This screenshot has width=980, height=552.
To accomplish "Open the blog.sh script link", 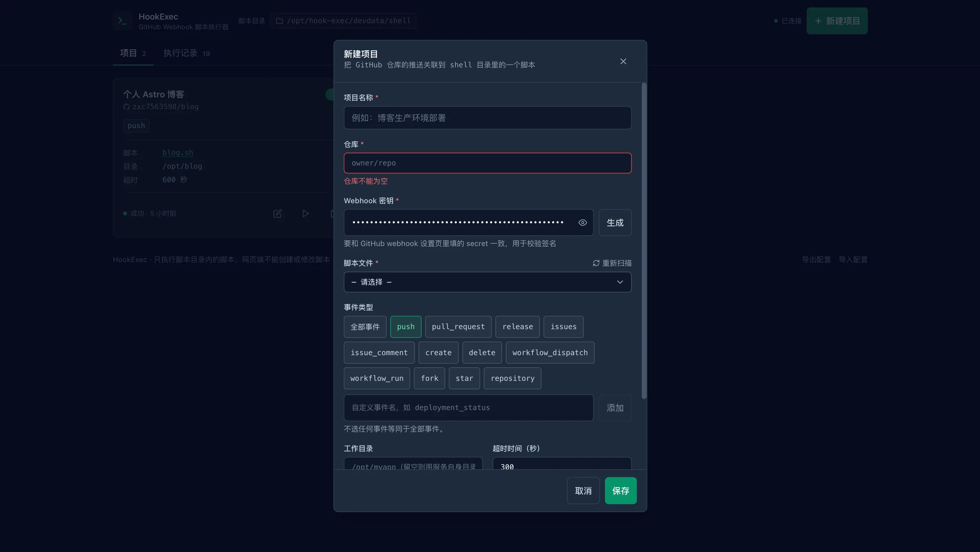I will [178, 153].
